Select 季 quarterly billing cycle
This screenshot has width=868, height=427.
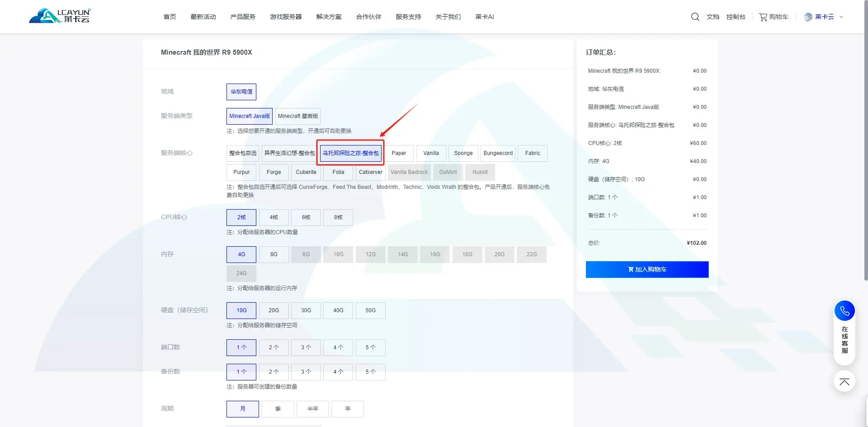pyautogui.click(x=278, y=409)
